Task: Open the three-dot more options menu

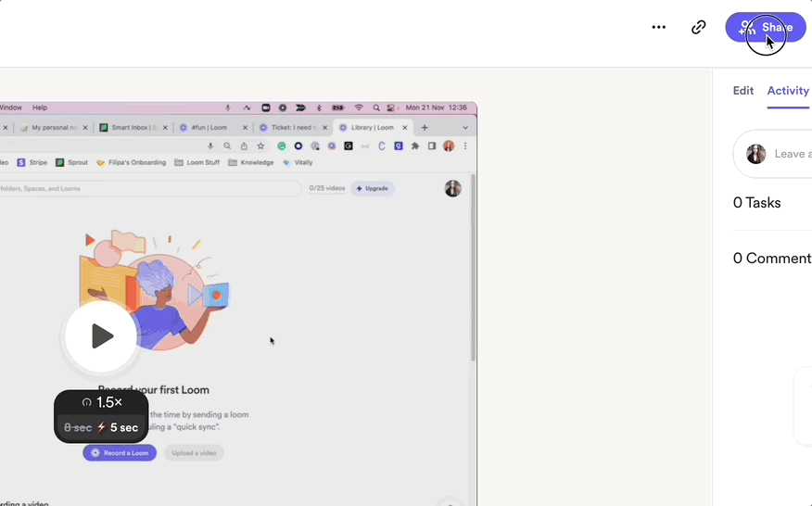Action: [658, 28]
